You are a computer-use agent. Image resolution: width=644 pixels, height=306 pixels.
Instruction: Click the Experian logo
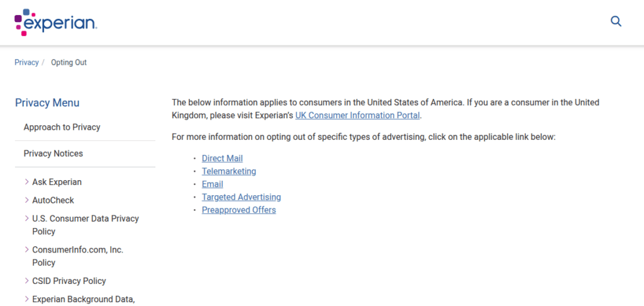point(55,22)
